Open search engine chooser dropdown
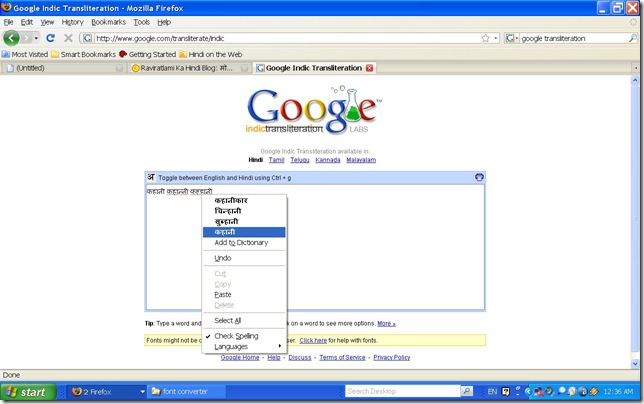 512,38
